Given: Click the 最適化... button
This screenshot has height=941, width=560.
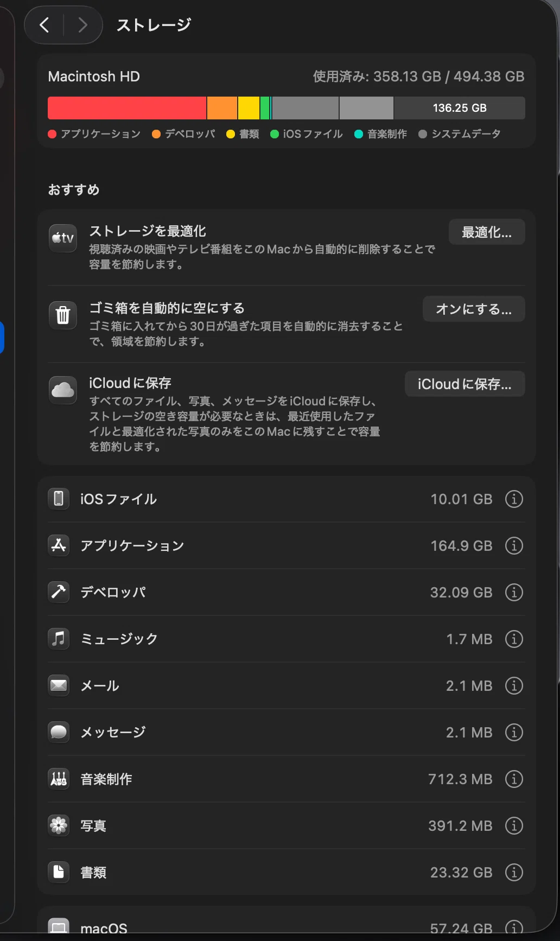Looking at the screenshot, I should 487,232.
